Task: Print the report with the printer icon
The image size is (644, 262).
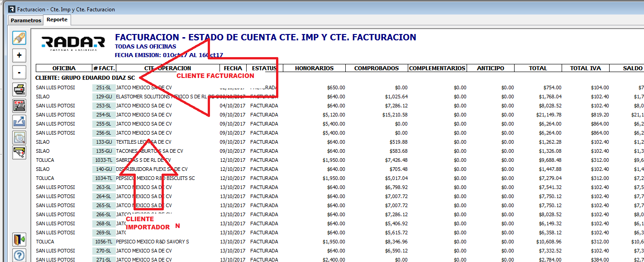Action: click(x=19, y=90)
